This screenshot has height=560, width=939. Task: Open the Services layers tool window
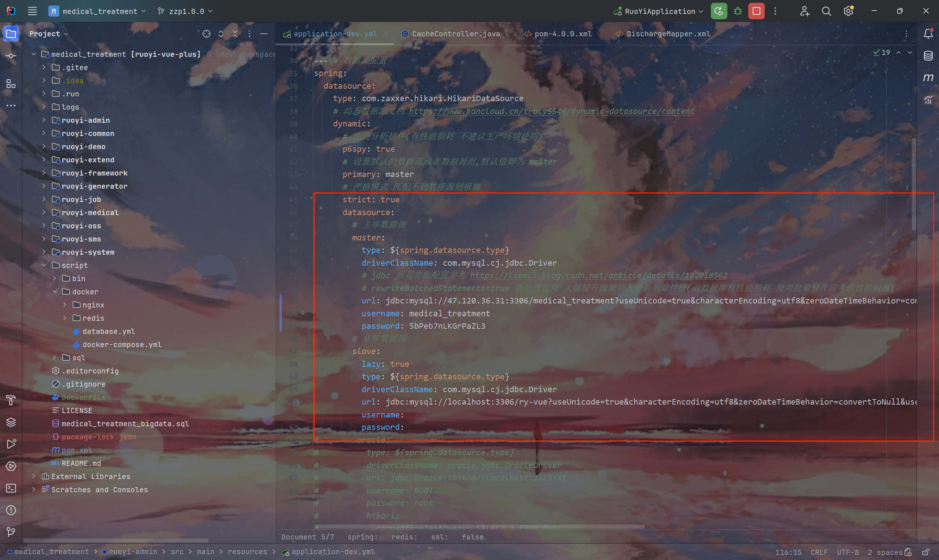[x=11, y=422]
